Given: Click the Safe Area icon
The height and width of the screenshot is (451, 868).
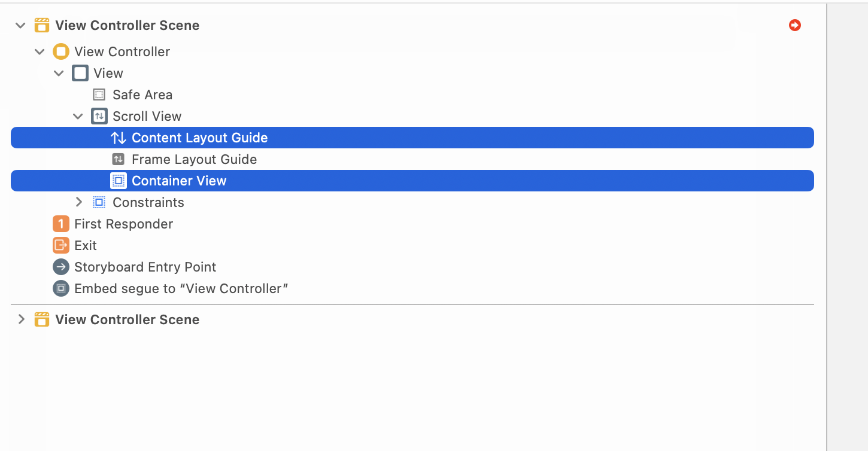Looking at the screenshot, I should tap(99, 95).
